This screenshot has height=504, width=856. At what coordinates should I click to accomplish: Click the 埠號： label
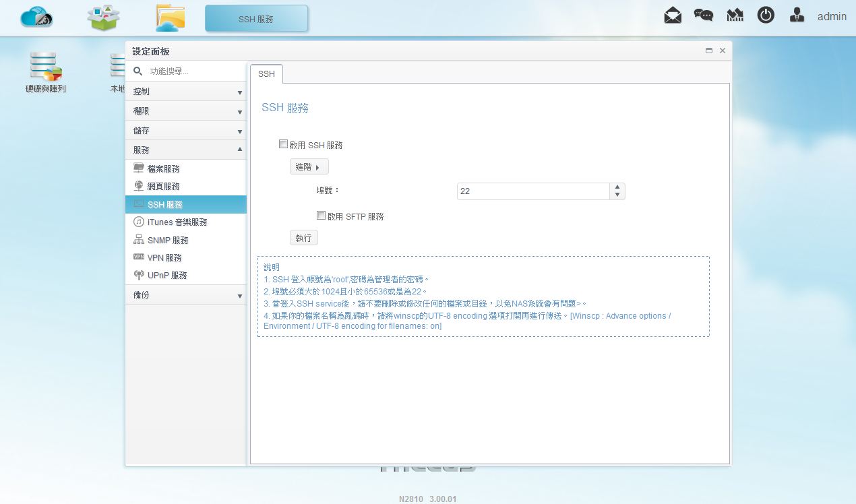328,191
